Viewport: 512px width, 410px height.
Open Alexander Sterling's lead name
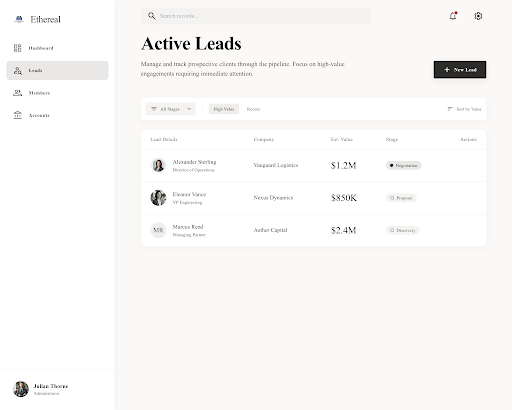(x=194, y=162)
